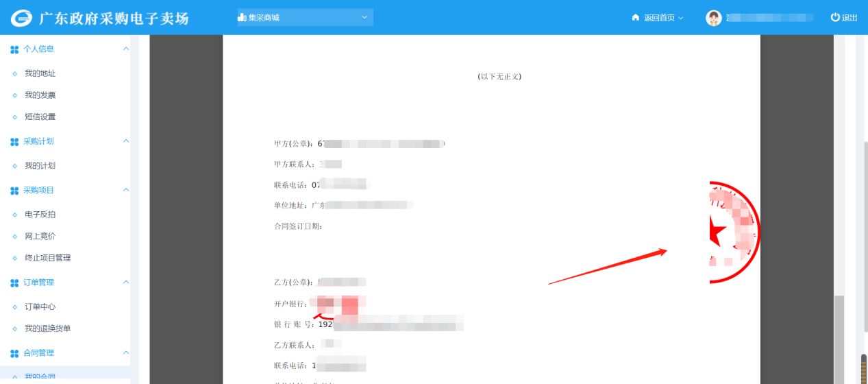Collapse the 采购计划 section chevron
This screenshot has height=384, width=868.
(125, 141)
